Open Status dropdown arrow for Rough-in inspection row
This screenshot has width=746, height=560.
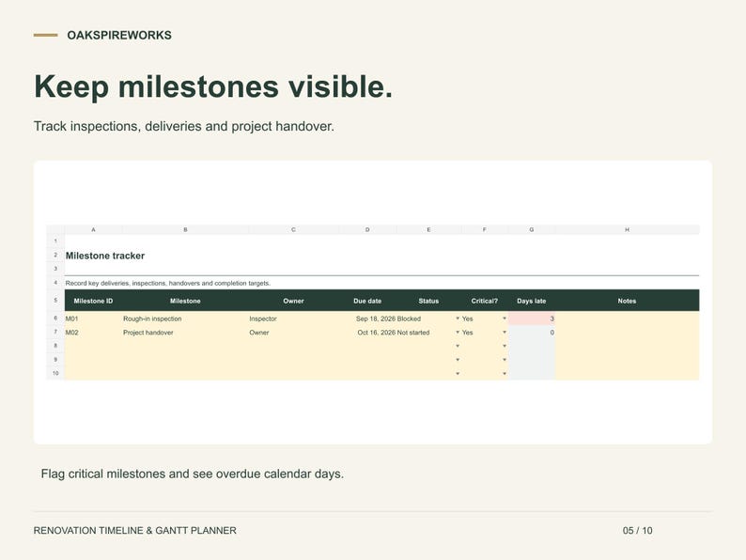coord(458,319)
